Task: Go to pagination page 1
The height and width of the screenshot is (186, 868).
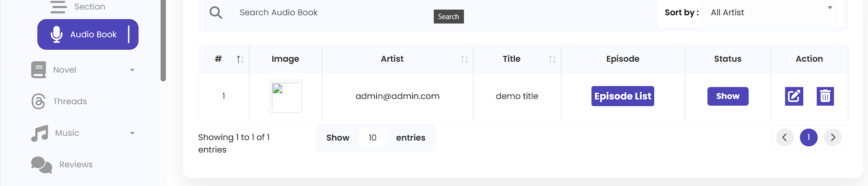Action: [809, 138]
